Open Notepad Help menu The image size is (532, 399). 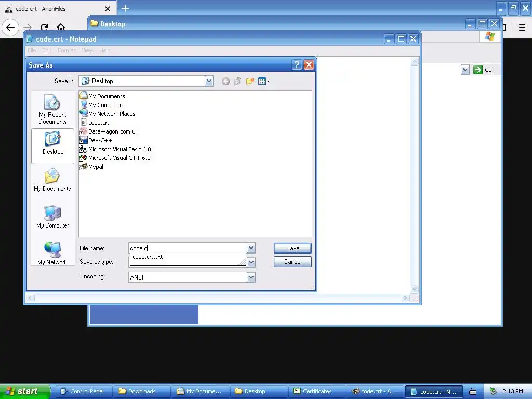coord(105,50)
